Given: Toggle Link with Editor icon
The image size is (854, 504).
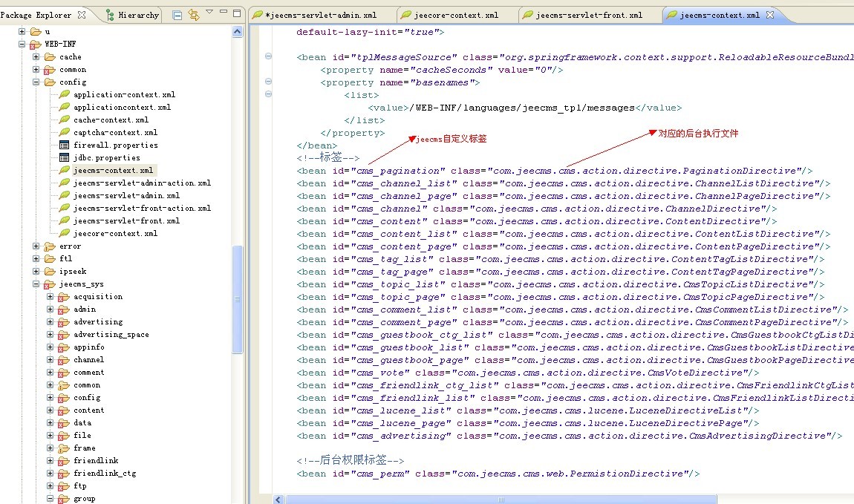Looking at the screenshot, I should [193, 15].
